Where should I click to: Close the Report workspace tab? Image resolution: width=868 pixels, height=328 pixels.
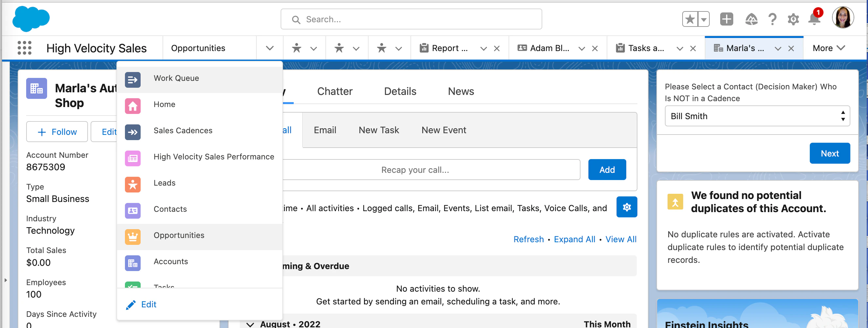[497, 48]
